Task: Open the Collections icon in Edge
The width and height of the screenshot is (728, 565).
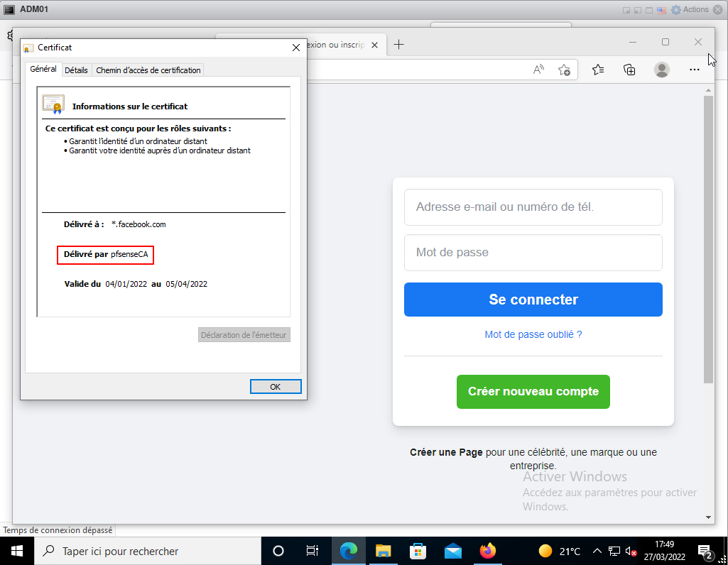Action: [x=629, y=69]
